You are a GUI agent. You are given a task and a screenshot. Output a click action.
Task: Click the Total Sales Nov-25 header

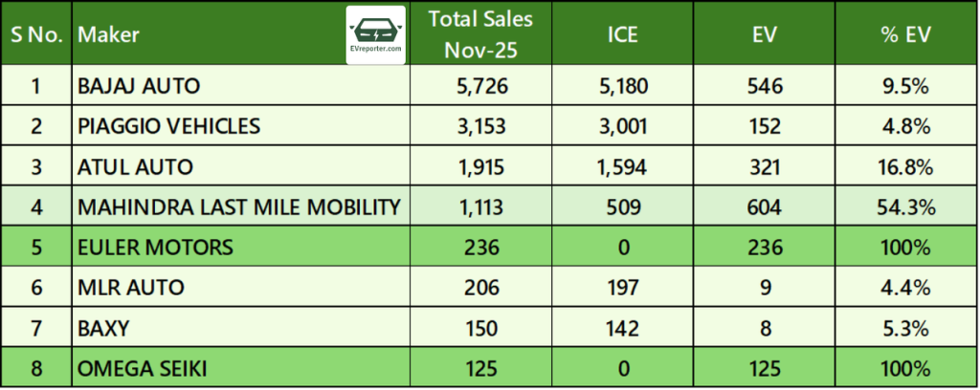480,34
